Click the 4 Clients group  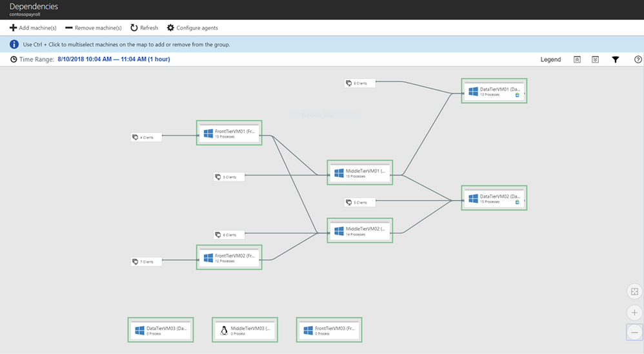tap(146, 138)
